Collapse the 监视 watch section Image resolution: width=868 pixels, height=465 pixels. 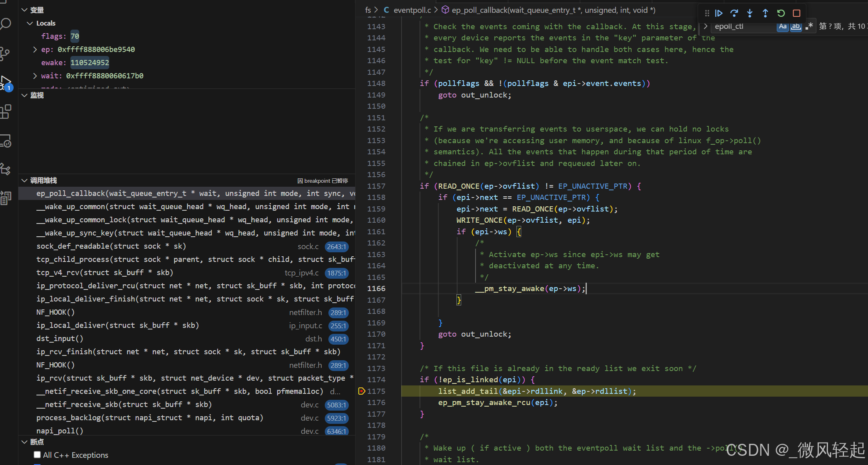click(x=24, y=95)
